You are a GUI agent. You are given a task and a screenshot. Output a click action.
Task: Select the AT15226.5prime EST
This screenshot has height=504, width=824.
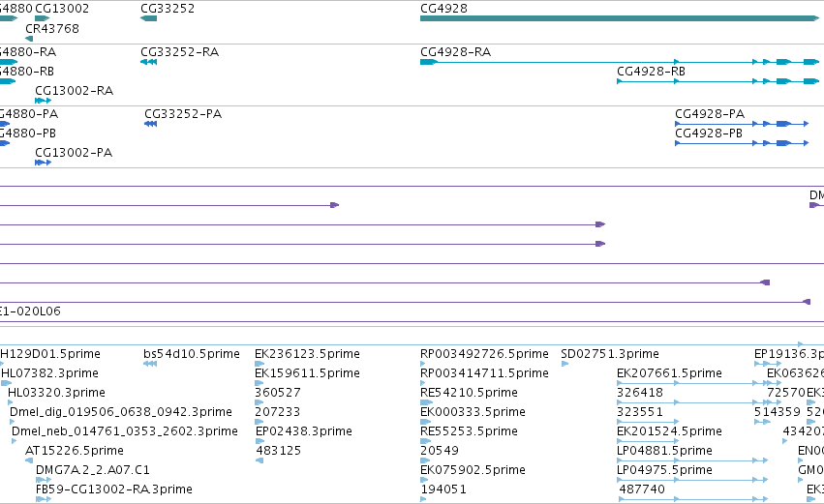click(x=75, y=451)
